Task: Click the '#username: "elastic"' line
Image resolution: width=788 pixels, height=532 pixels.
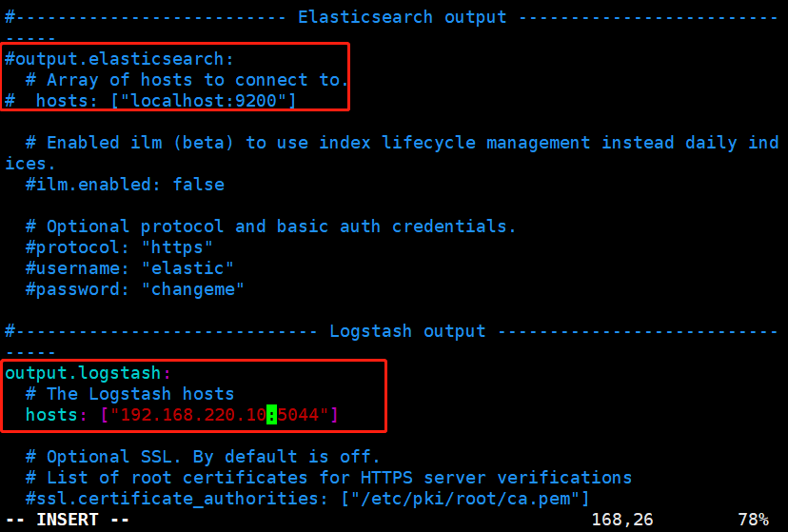Action: (129, 268)
